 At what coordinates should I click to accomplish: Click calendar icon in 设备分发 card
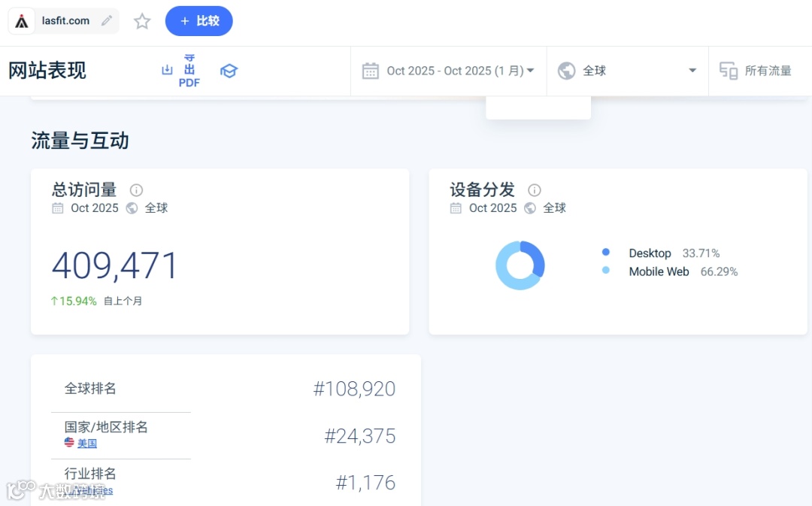(x=456, y=208)
